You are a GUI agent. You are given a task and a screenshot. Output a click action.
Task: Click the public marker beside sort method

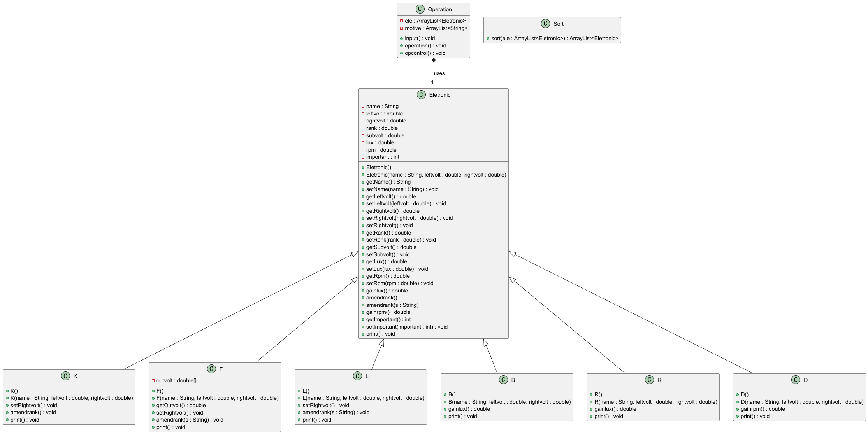click(488, 38)
